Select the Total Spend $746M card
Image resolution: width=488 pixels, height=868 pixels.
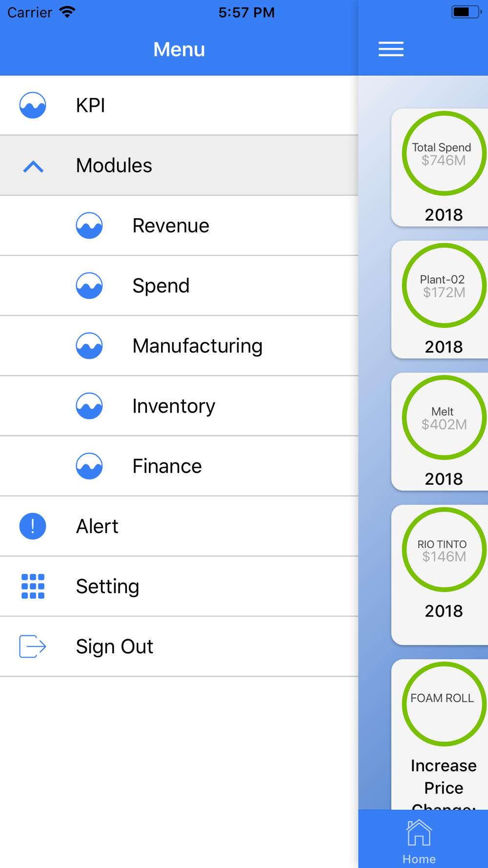pos(440,167)
